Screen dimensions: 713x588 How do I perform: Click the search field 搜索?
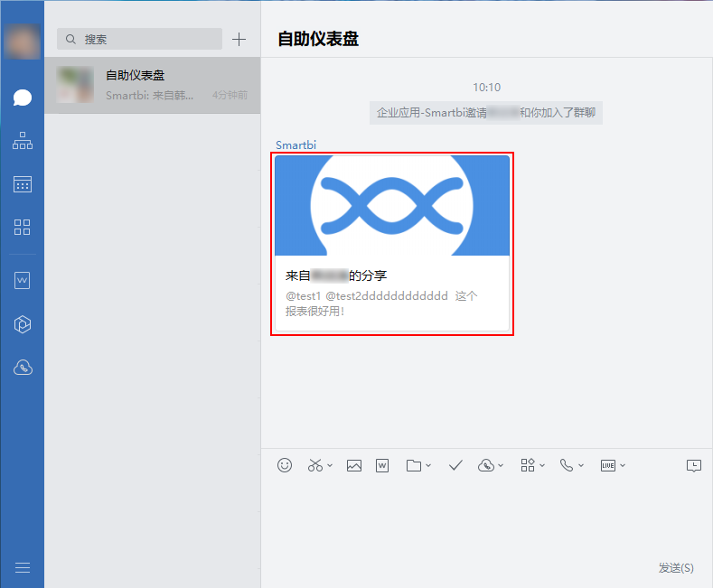(139, 39)
